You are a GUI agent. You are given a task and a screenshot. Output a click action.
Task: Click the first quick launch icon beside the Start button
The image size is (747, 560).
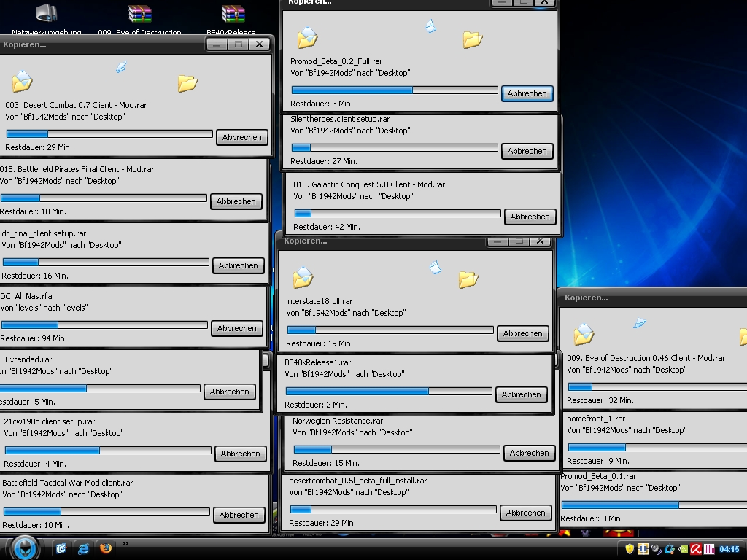tap(61, 548)
